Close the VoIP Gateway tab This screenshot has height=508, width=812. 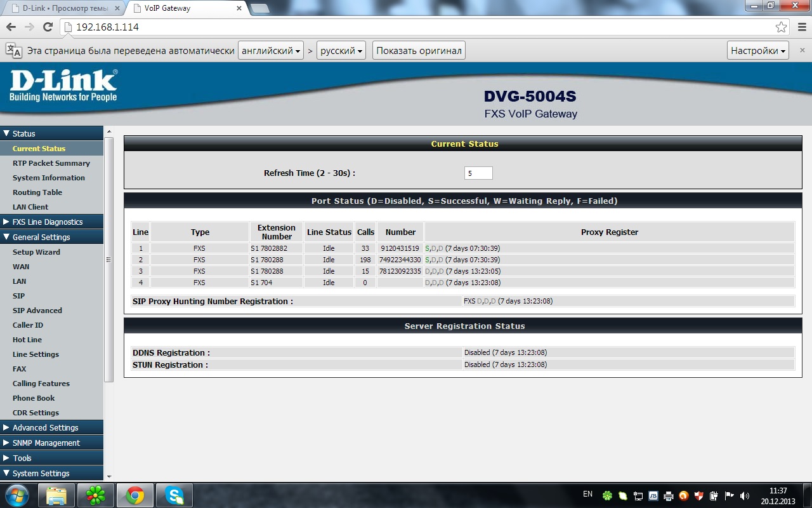click(x=239, y=9)
